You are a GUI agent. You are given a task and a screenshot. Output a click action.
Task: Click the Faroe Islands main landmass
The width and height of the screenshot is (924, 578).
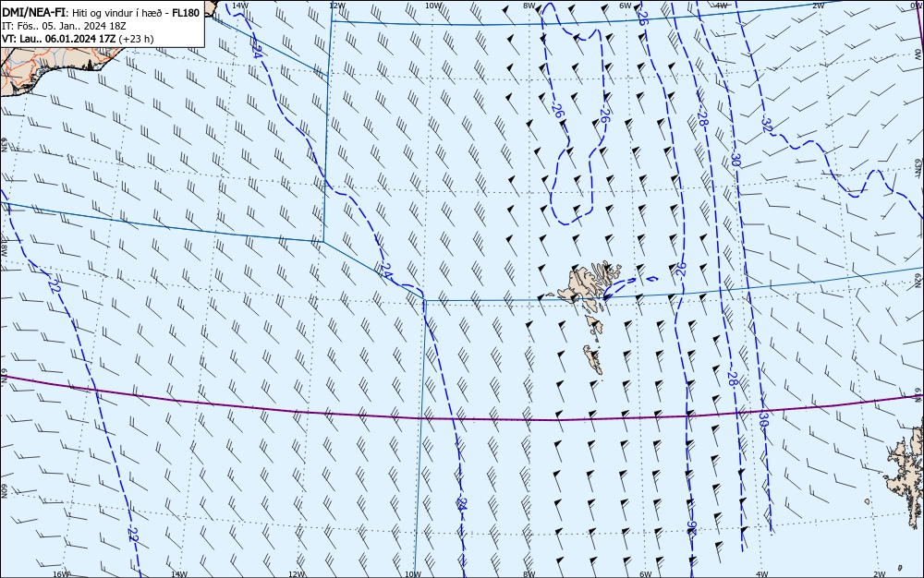point(590,285)
